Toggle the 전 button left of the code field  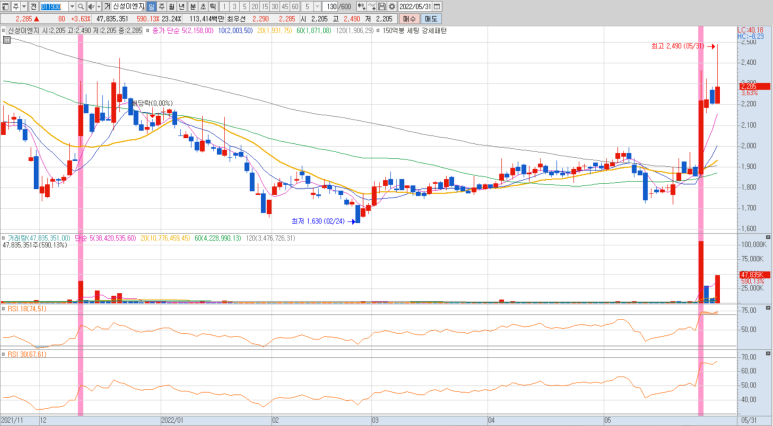(34, 6)
